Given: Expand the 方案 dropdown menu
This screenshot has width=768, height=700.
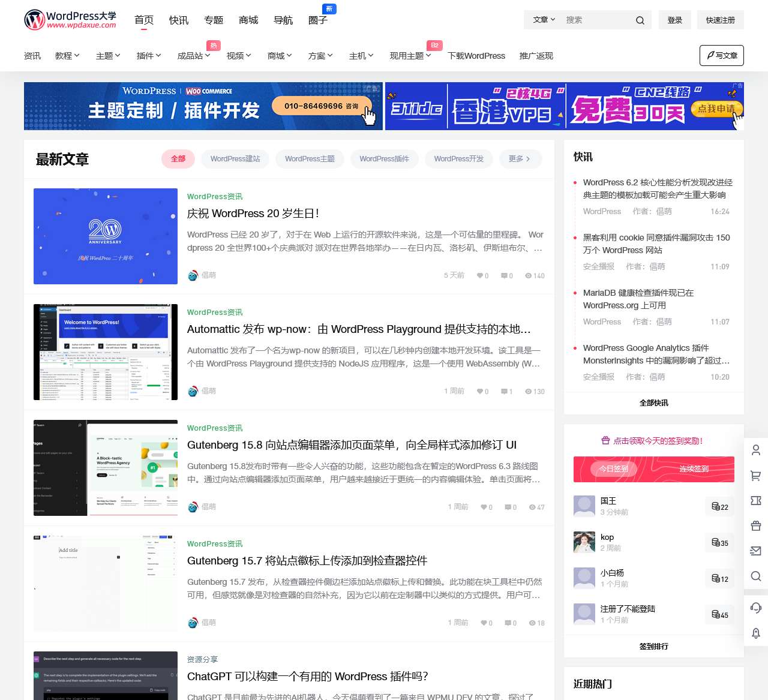Looking at the screenshot, I should (x=320, y=56).
